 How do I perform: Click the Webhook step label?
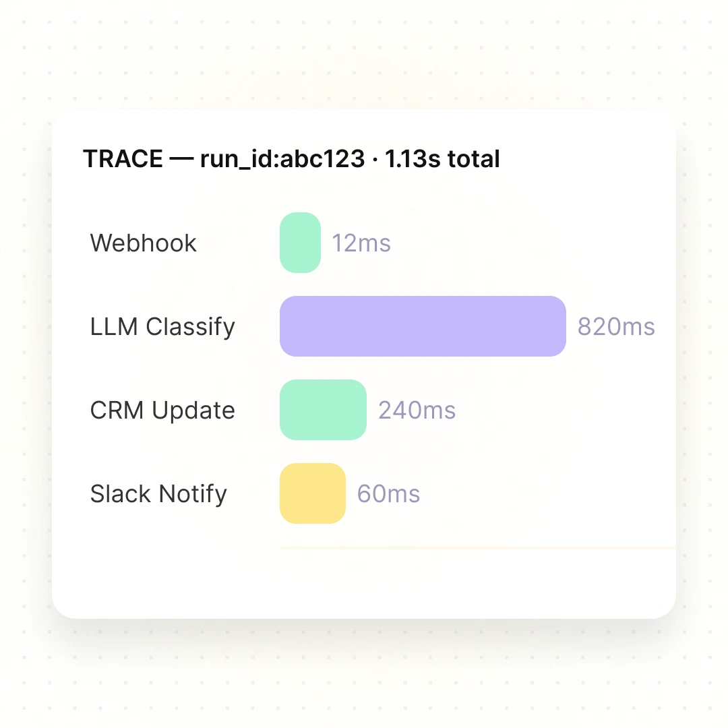(144, 243)
